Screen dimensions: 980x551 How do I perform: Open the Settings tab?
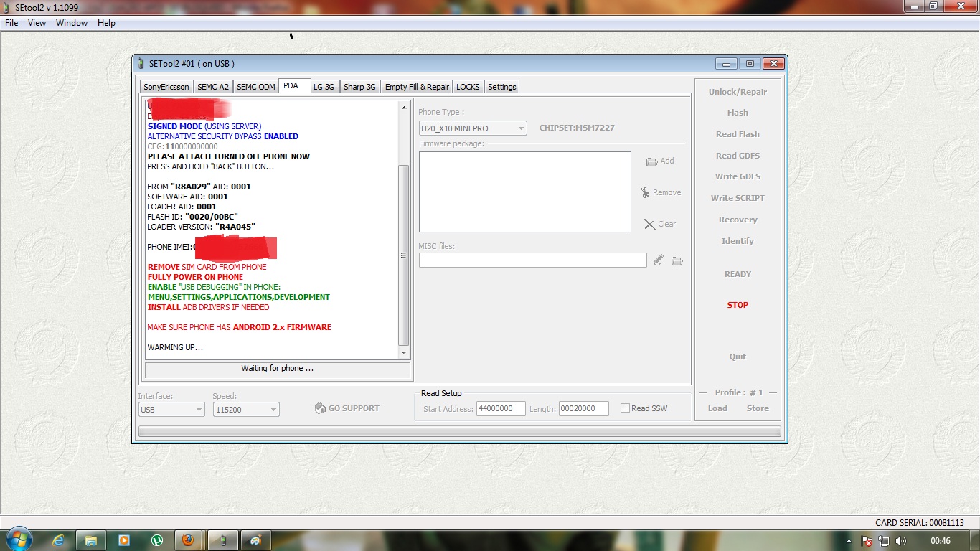click(x=501, y=87)
